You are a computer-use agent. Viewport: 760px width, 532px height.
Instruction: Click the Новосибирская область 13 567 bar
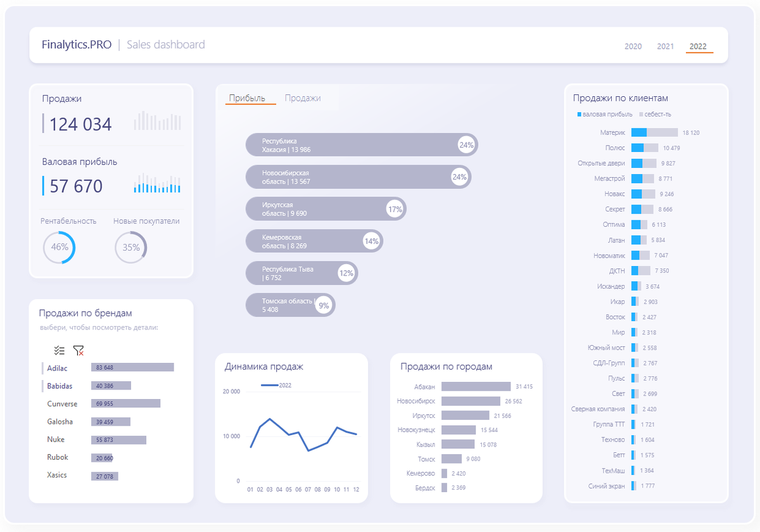(358, 177)
